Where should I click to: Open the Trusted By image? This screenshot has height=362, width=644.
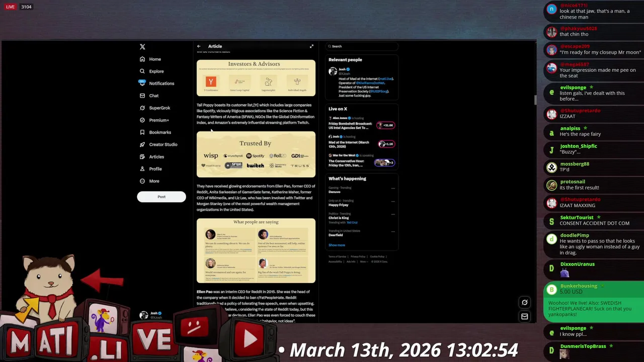point(256,154)
